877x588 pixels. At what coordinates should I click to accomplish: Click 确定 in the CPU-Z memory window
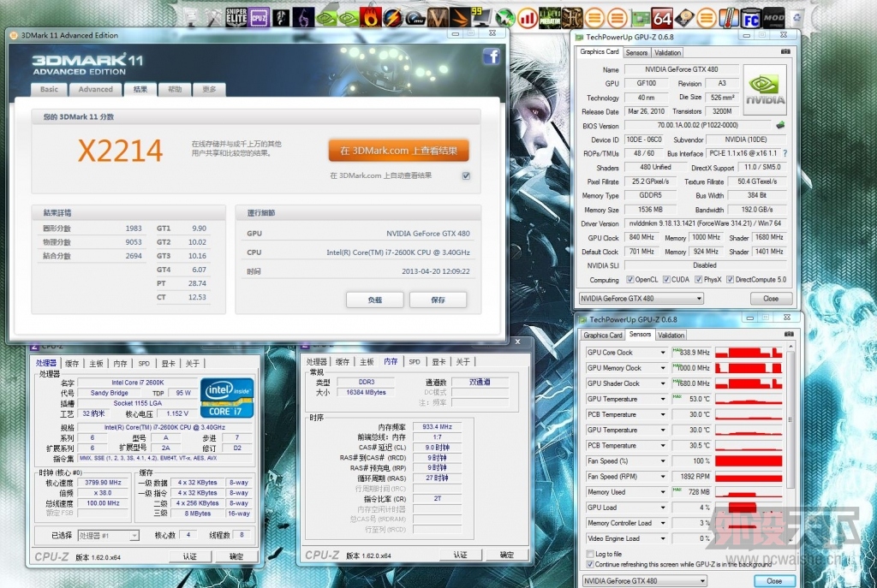pos(507,555)
